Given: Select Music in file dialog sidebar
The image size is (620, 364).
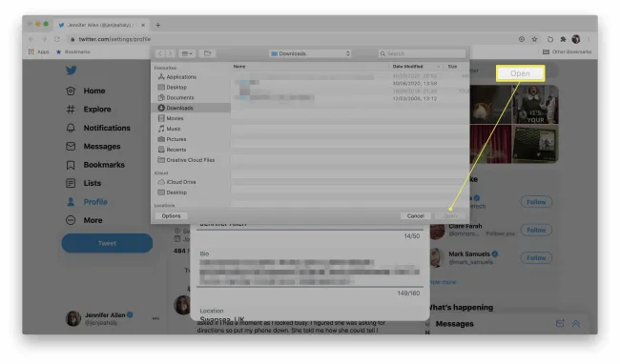Looking at the screenshot, I should [169, 129].
